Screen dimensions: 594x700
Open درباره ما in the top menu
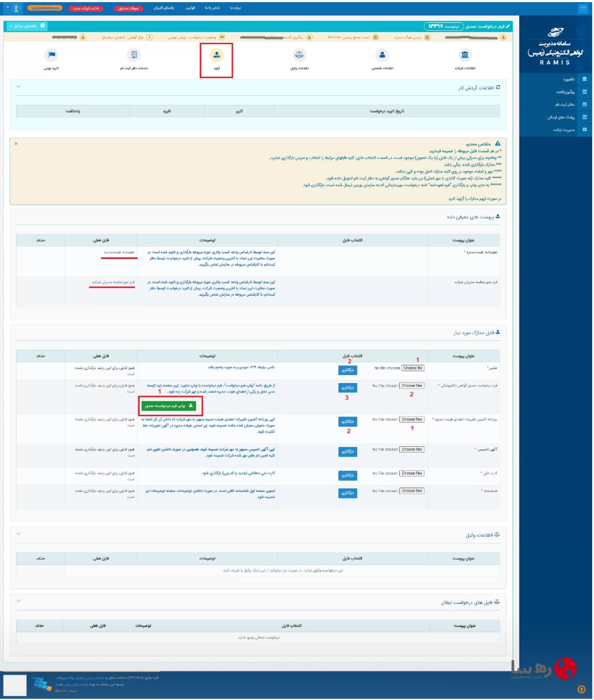click(235, 8)
